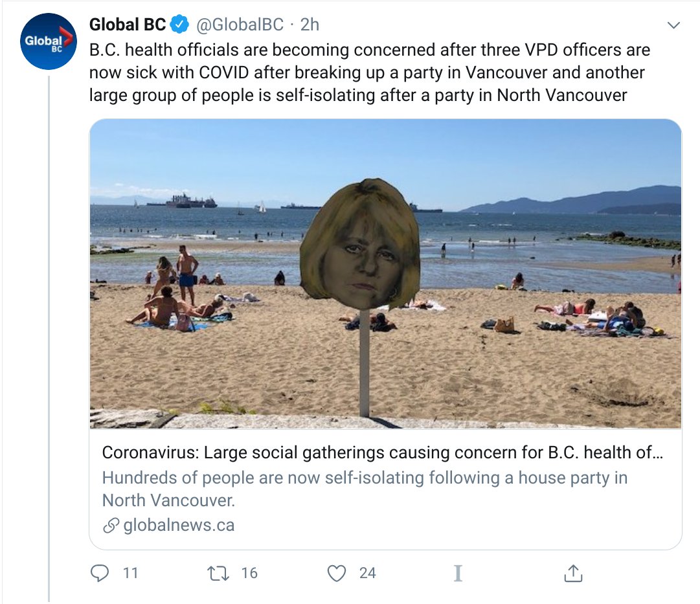
Task: View the 11 replies count
Action: (130, 573)
